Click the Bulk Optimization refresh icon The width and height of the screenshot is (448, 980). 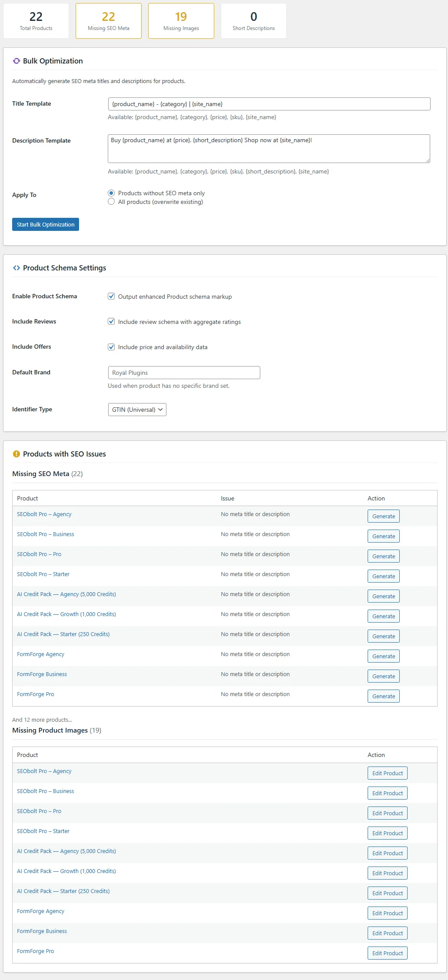point(17,61)
